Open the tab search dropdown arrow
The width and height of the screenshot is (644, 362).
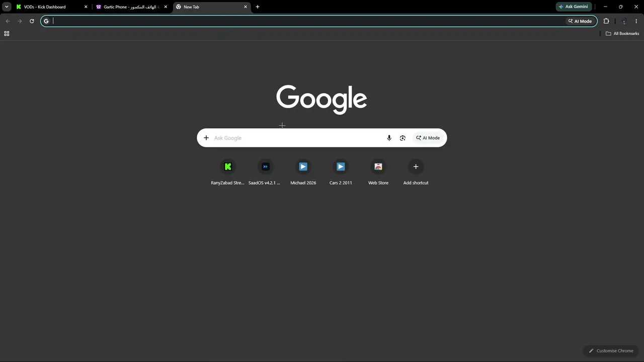tap(7, 7)
